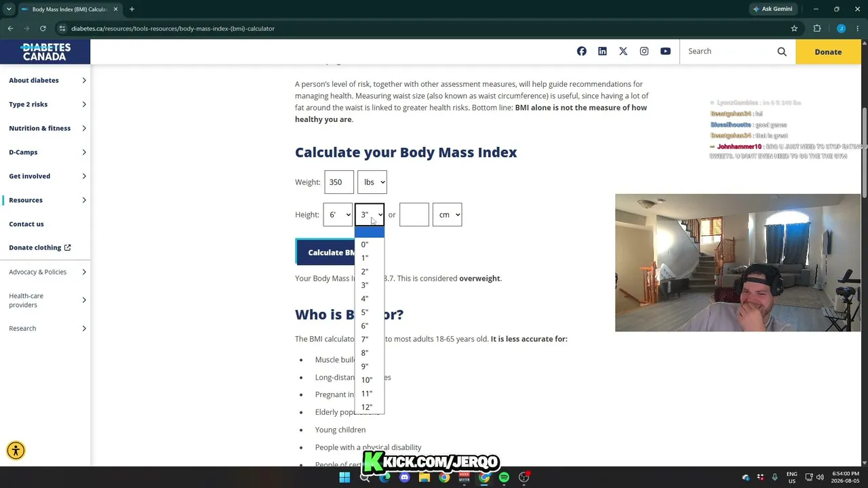Open Contact us page
This screenshot has width=868, height=488.
pos(26,224)
